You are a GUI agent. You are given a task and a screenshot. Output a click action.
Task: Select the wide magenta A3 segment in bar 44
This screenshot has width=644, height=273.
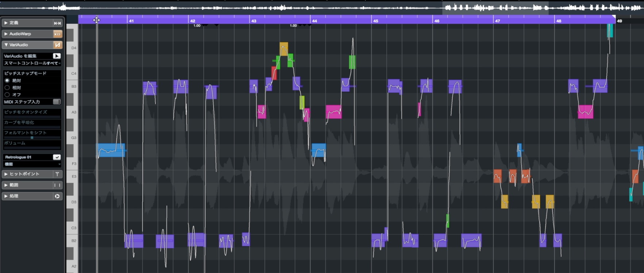click(x=333, y=112)
